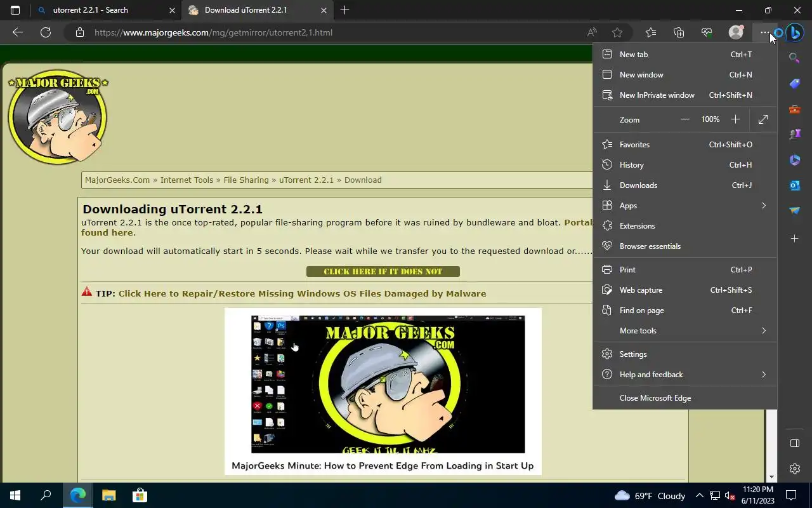
Task: Close the Download uTorrent 2.2.1 tab
Action: (324, 10)
